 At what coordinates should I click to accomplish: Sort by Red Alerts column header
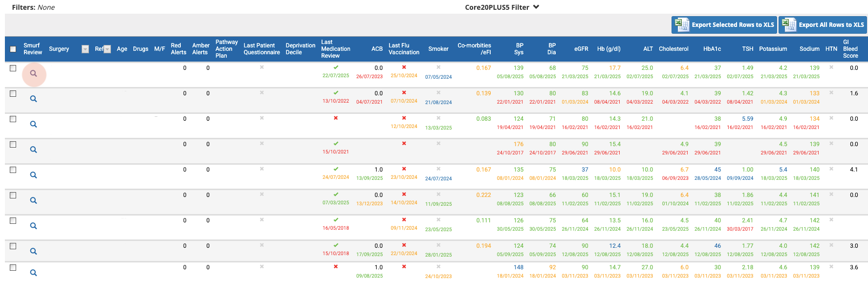178,49
